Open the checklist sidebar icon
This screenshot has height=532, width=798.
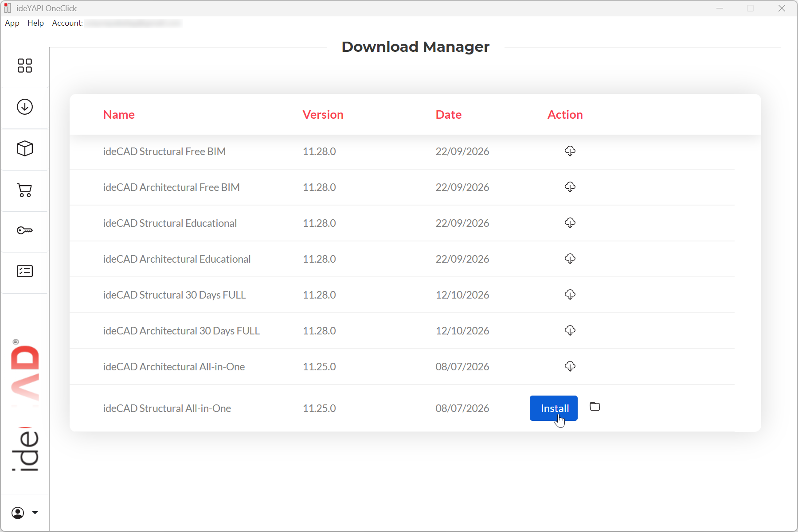pos(25,271)
